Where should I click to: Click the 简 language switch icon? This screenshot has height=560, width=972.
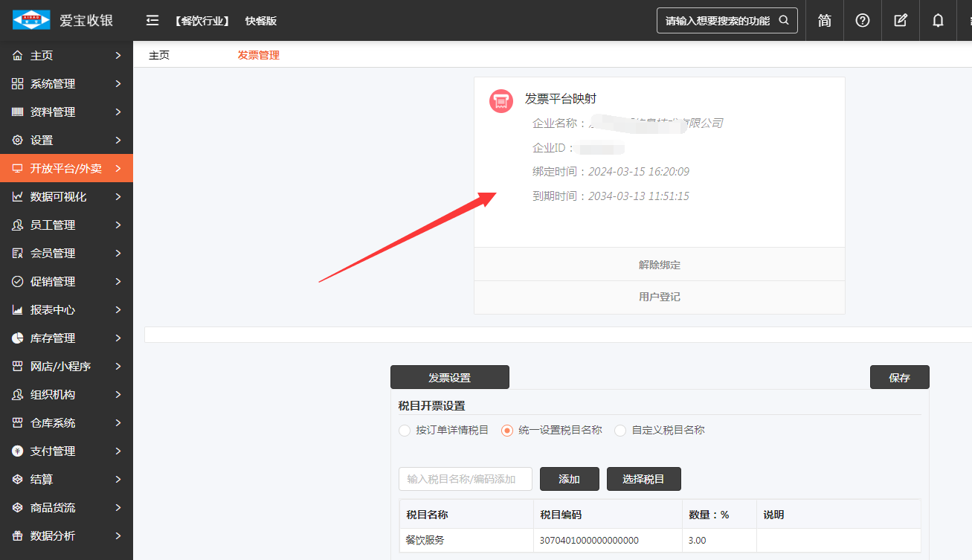(x=825, y=20)
